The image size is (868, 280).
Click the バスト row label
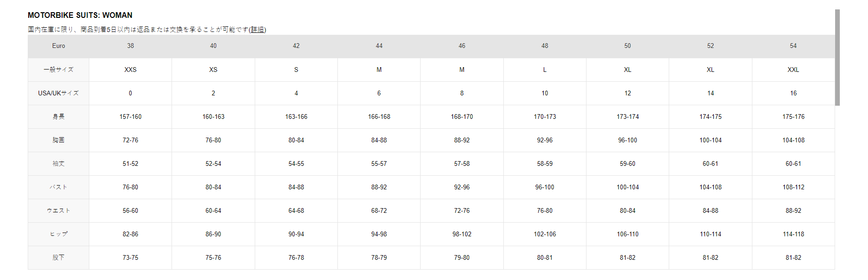click(x=58, y=187)
